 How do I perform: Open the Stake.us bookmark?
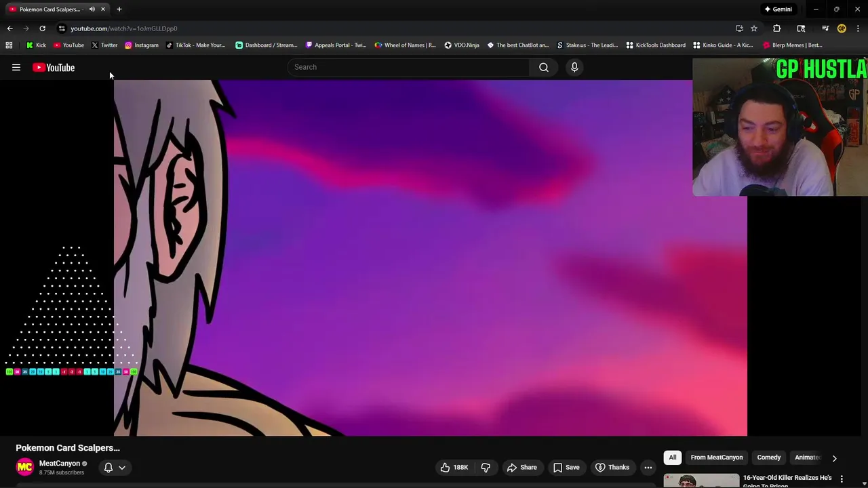[x=587, y=45]
